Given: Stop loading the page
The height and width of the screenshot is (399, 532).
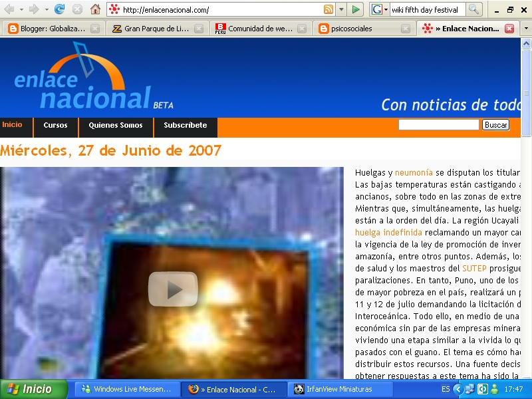Looking at the screenshot, I should click(x=76, y=9).
